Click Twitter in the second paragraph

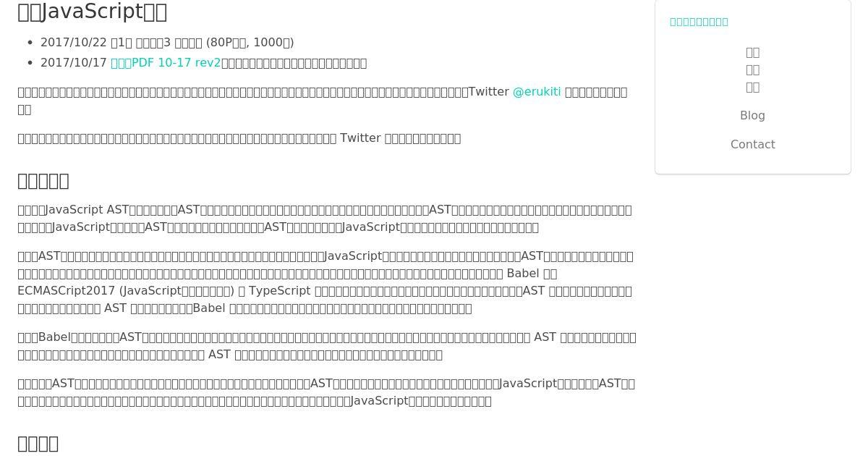pyautogui.click(x=360, y=138)
